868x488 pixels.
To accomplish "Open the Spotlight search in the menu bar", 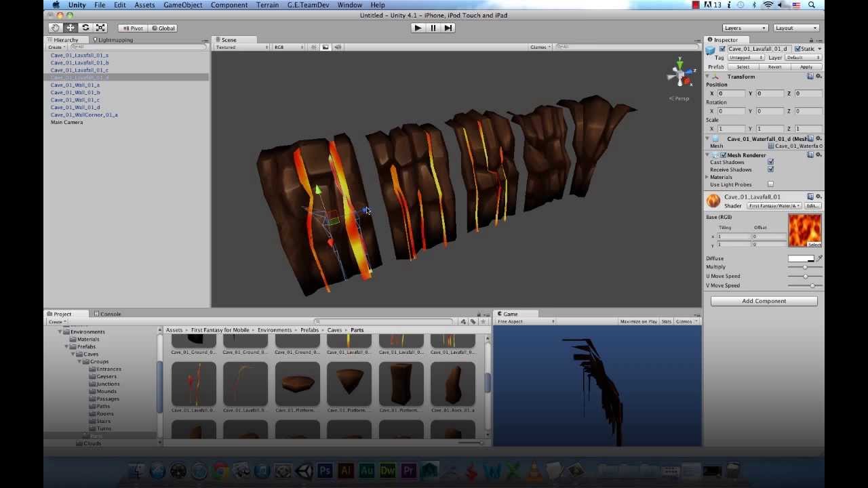I will click(x=812, y=5).
